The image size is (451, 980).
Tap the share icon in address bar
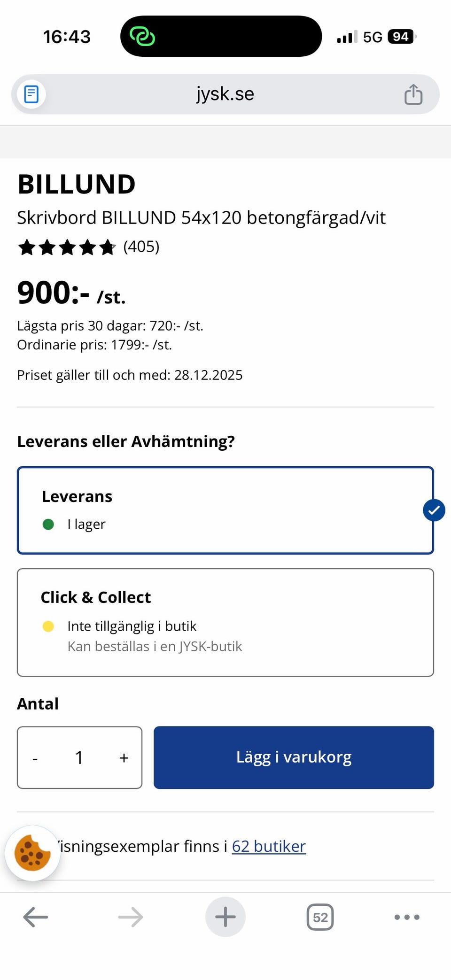pos(413,94)
